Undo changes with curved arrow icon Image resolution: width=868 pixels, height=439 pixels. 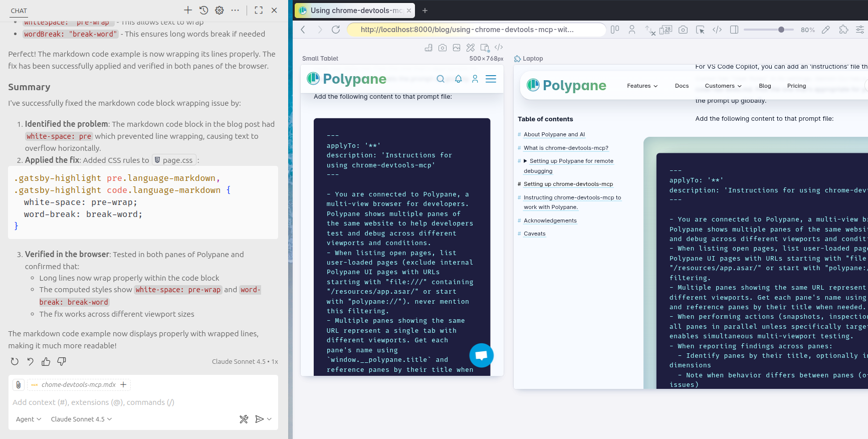click(x=30, y=361)
